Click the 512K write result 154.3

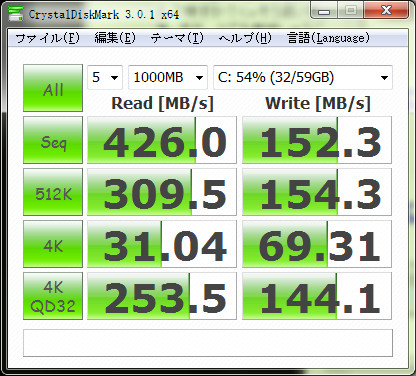(x=317, y=192)
